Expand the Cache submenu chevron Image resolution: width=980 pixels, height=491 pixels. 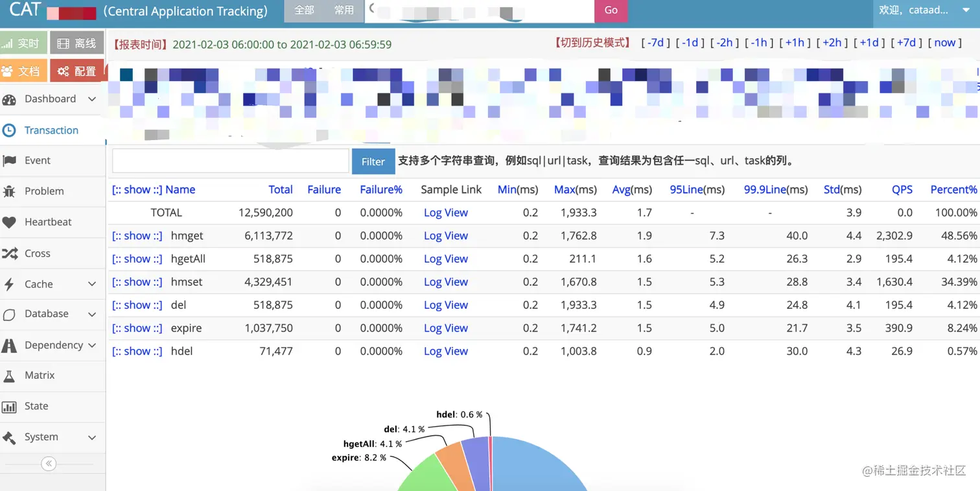point(92,284)
